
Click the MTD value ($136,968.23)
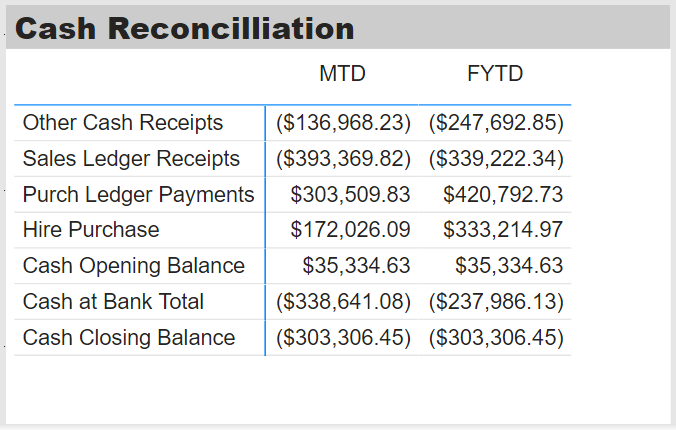point(343,123)
